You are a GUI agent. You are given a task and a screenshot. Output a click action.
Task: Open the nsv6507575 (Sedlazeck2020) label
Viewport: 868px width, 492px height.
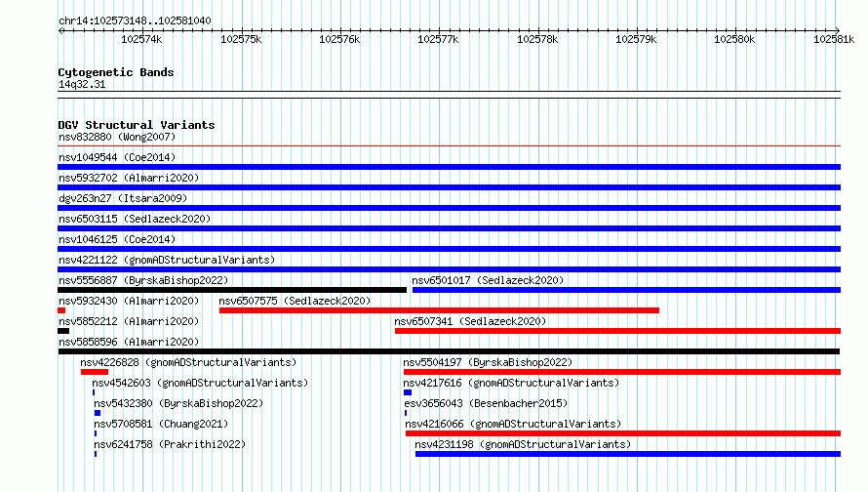click(295, 301)
